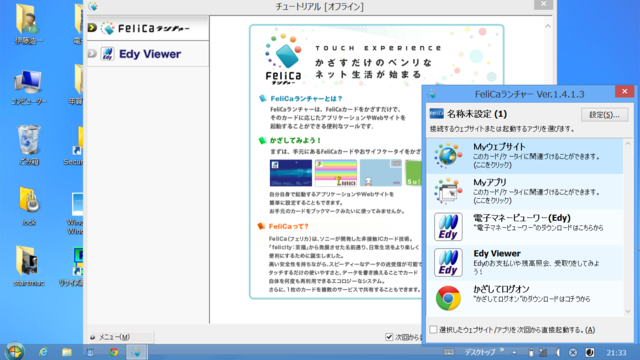The image size is (640, 360).
Task: Click the touch keyboard tray icon
Action: [x=449, y=352]
